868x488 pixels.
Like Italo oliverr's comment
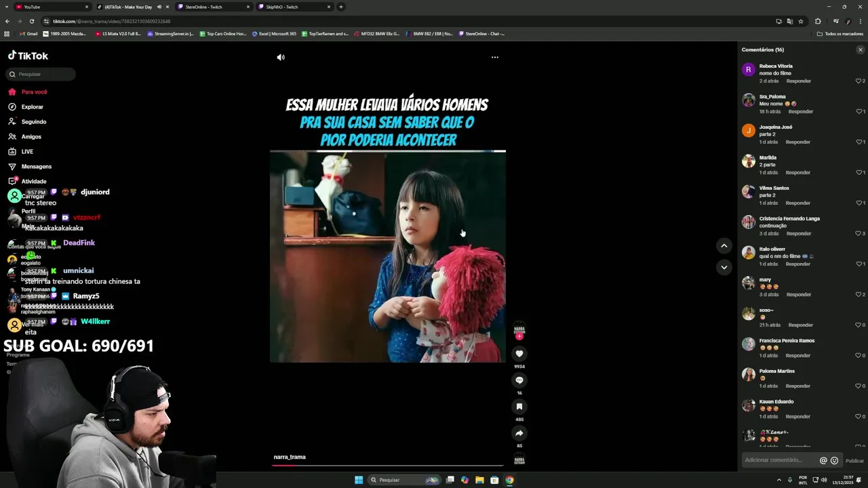(859, 264)
